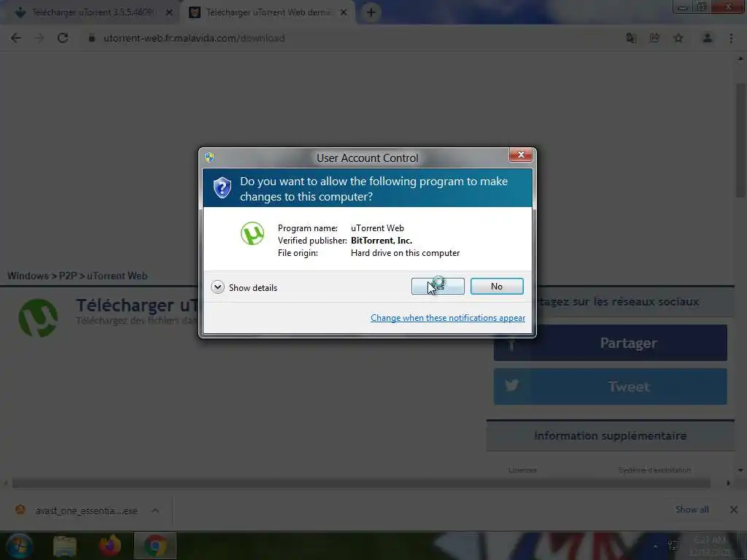Go forward in Chrome

tap(39, 38)
